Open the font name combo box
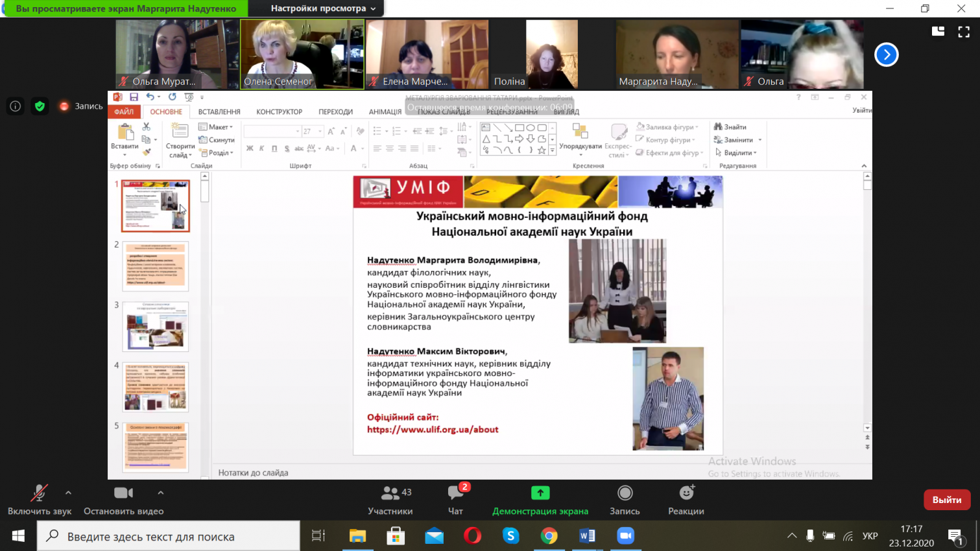 coord(272,132)
